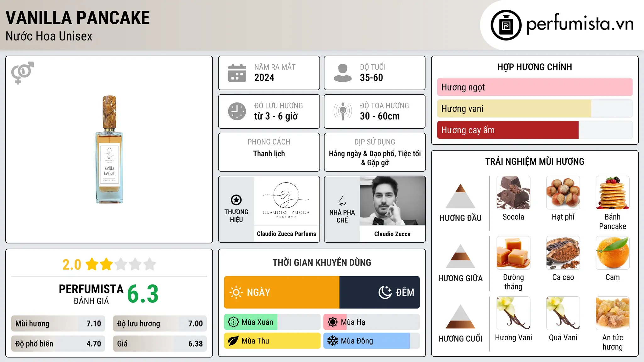Viewport: 644px width, 362px height.
Task: Select the Ca cao note image
Action: point(563,253)
